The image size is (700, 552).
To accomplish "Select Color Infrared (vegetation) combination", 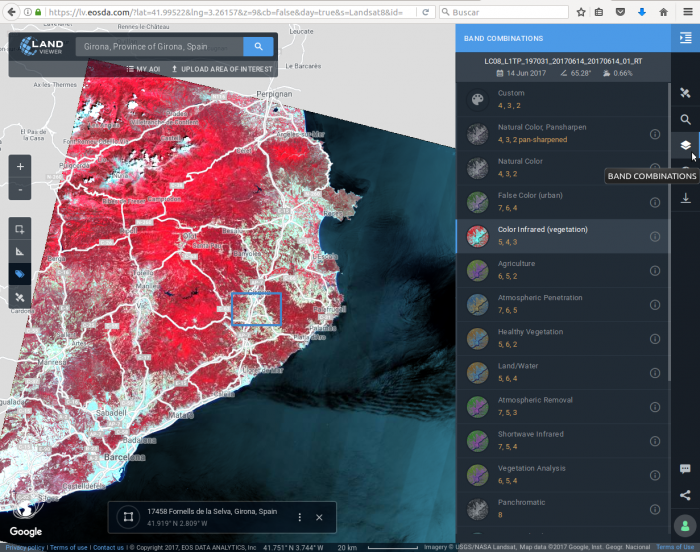I will pos(563,236).
